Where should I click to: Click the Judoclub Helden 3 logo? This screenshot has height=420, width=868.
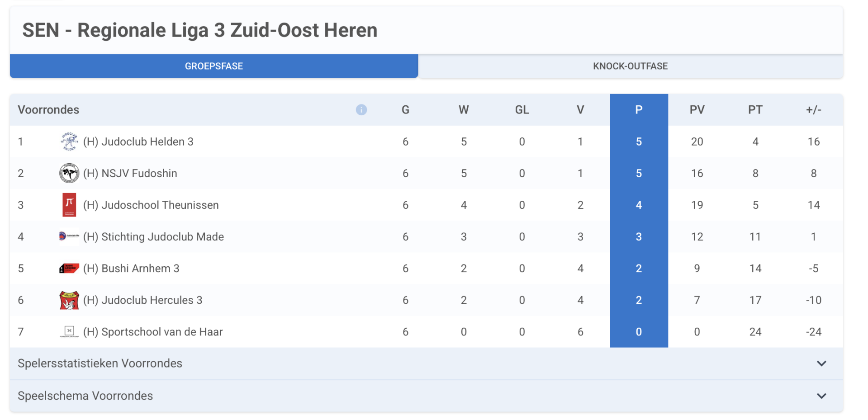tap(69, 142)
